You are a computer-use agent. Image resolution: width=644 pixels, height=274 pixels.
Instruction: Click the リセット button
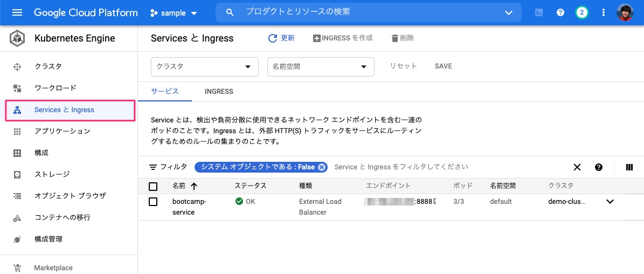coord(403,66)
